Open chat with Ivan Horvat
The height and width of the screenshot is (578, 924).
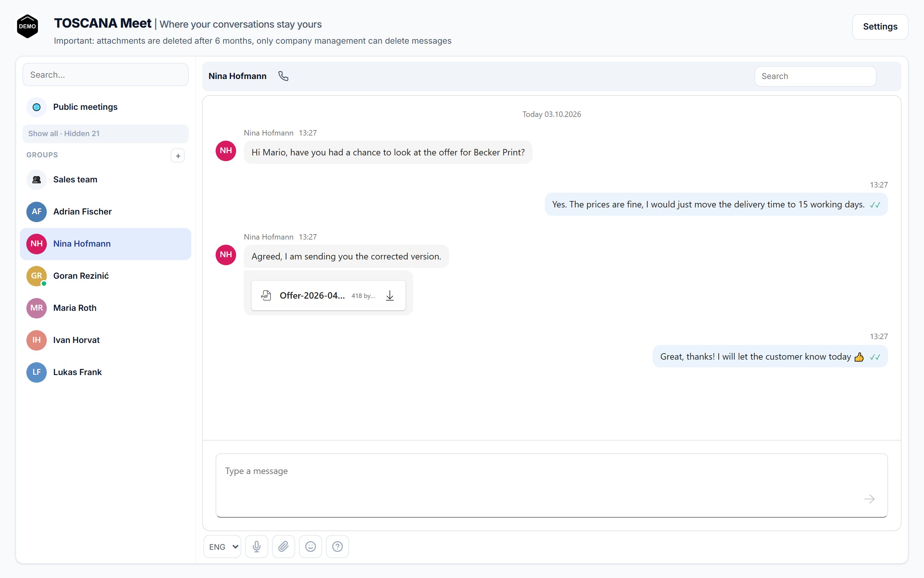point(105,340)
